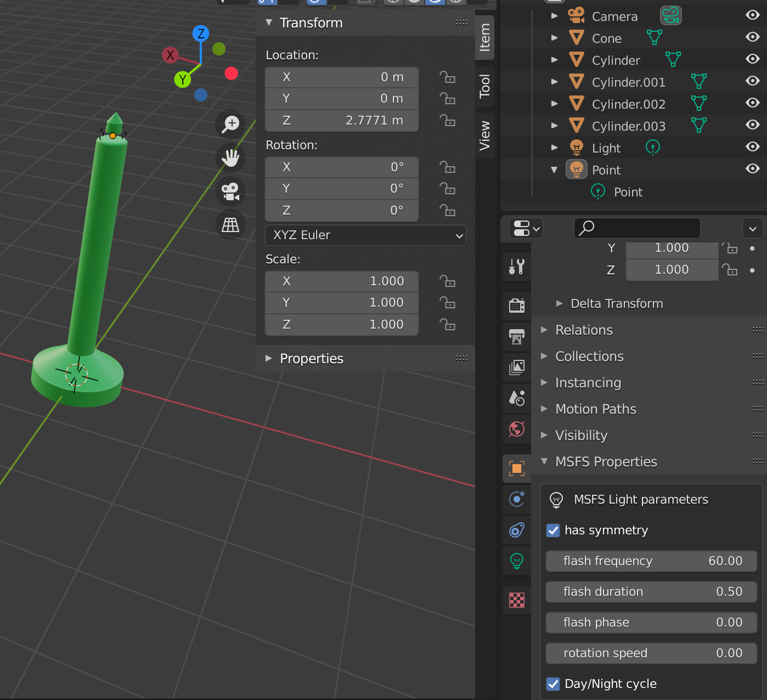Lock the Location X axis
This screenshot has height=700, width=767.
click(x=448, y=77)
